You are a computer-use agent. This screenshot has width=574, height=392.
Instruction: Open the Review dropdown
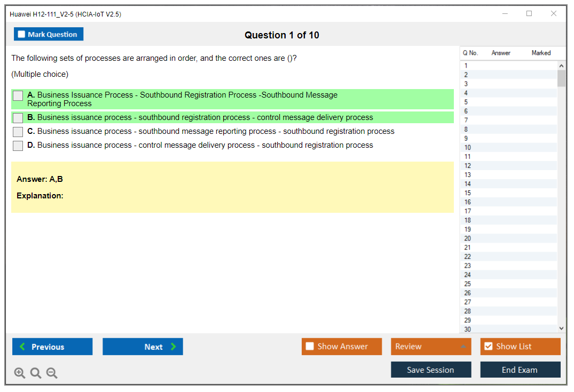pos(431,347)
